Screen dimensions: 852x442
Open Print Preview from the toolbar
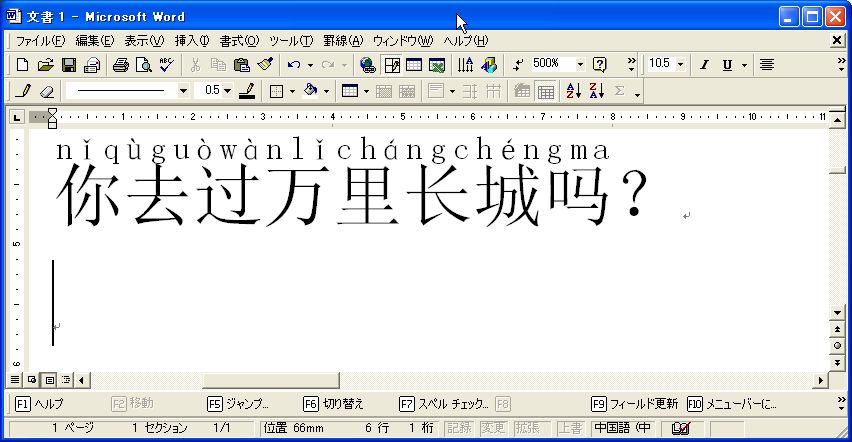[143, 65]
